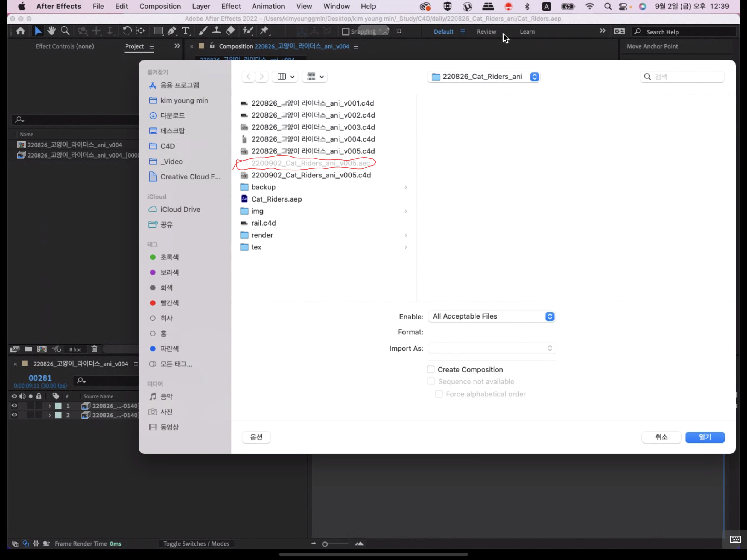
Task: Open the Composition menu
Action: tap(160, 6)
